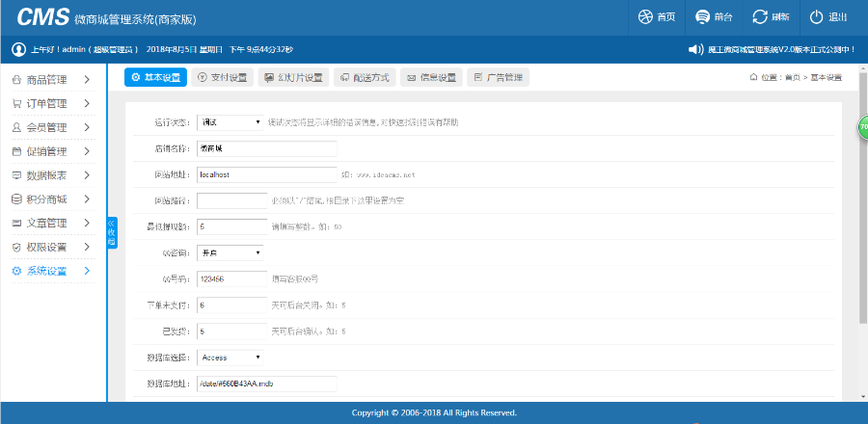Expand 数据报表 menu chevron
This screenshot has width=868, height=424.
click(x=87, y=175)
